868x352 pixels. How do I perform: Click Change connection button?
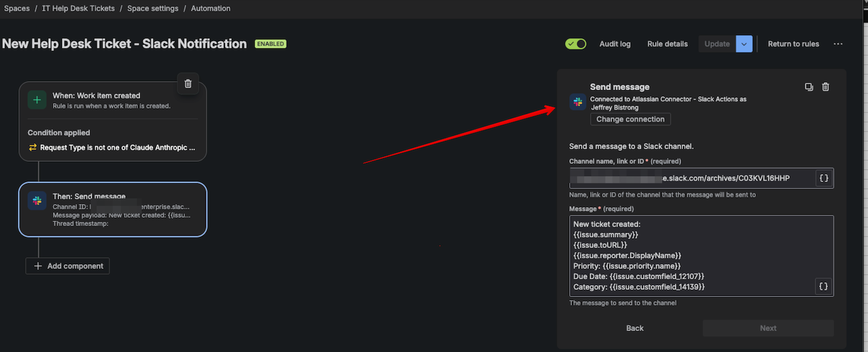click(630, 119)
